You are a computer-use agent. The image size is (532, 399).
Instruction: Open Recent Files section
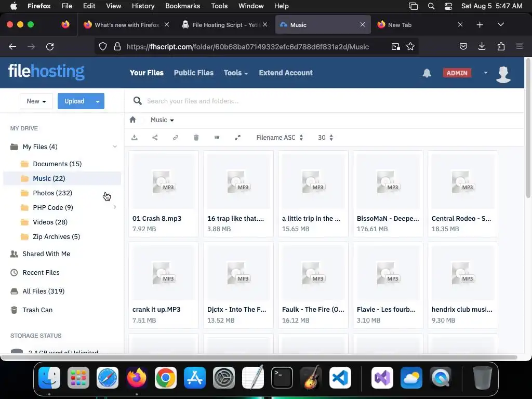(41, 272)
